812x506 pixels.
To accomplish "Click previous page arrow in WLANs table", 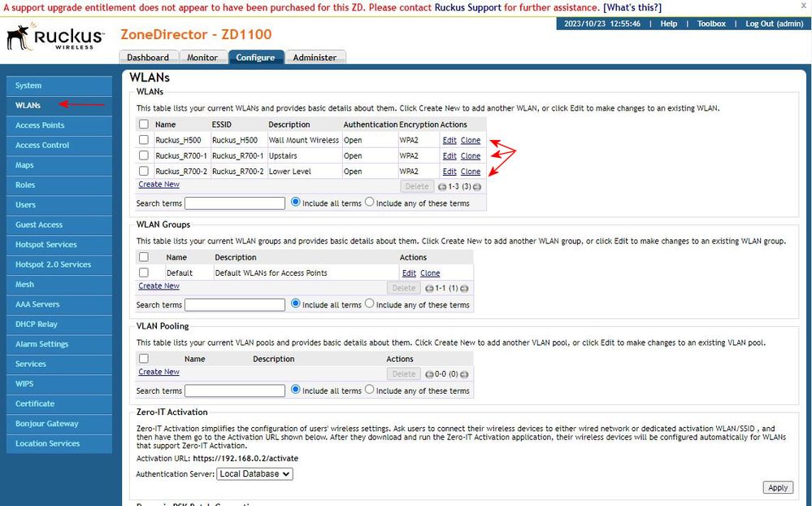I will pyautogui.click(x=430, y=187).
